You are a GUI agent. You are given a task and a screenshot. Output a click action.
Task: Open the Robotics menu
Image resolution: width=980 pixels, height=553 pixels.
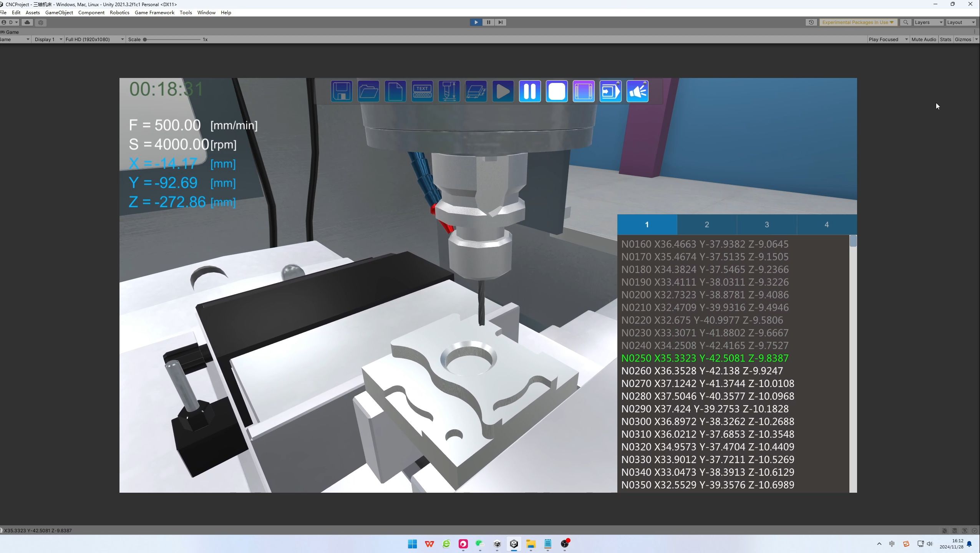coord(119,12)
